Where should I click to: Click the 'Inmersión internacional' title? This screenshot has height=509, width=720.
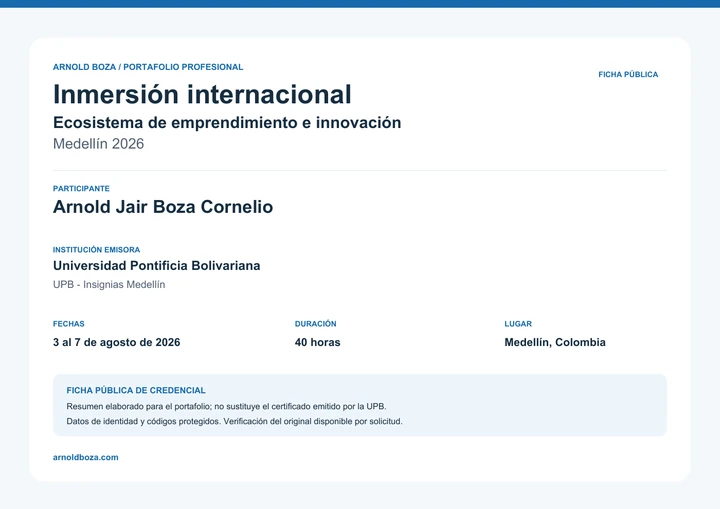click(202, 95)
